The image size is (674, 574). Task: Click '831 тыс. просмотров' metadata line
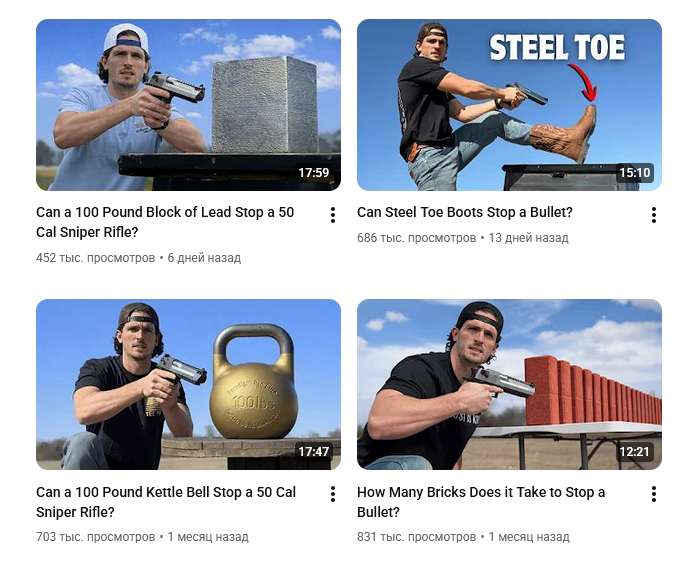(463, 537)
